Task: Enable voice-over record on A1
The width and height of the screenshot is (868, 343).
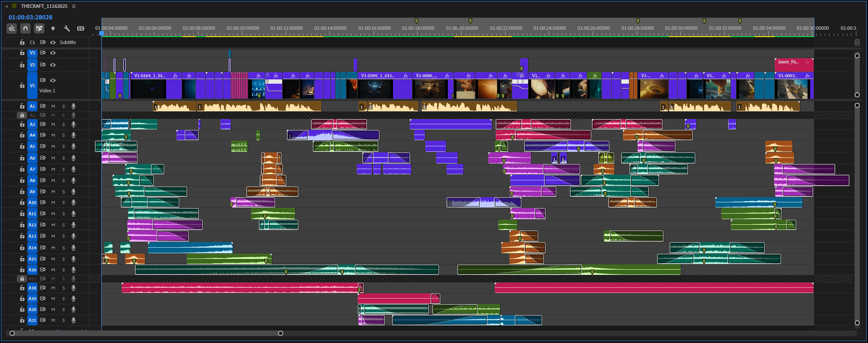Action: [x=73, y=106]
